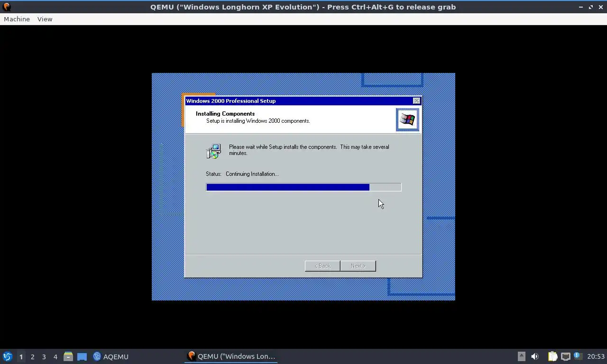Maximize the QEMU window
Screen dimensions: 607x364
coord(591,7)
